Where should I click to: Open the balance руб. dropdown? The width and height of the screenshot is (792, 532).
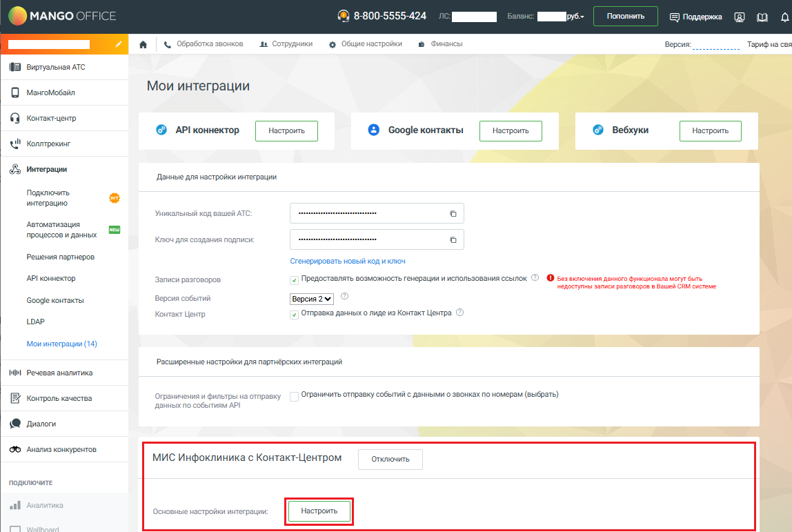pos(575,17)
